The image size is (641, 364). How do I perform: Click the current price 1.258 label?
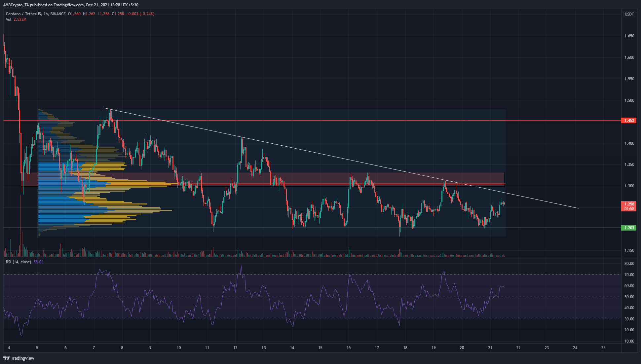(629, 204)
